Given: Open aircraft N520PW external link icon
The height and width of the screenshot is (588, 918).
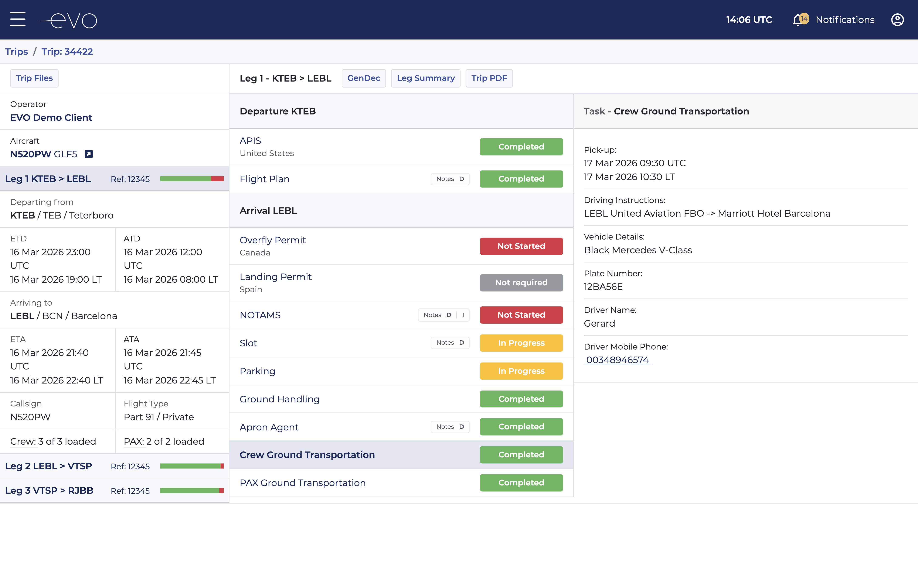Looking at the screenshot, I should 89,154.
